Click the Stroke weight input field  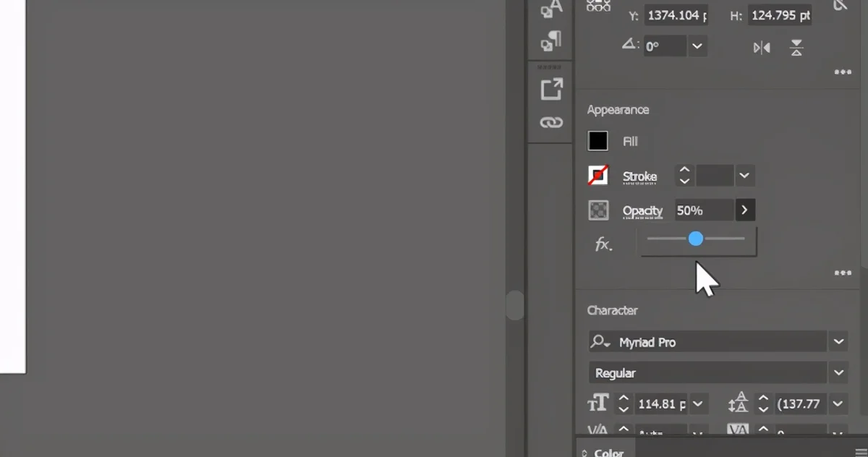click(x=715, y=176)
